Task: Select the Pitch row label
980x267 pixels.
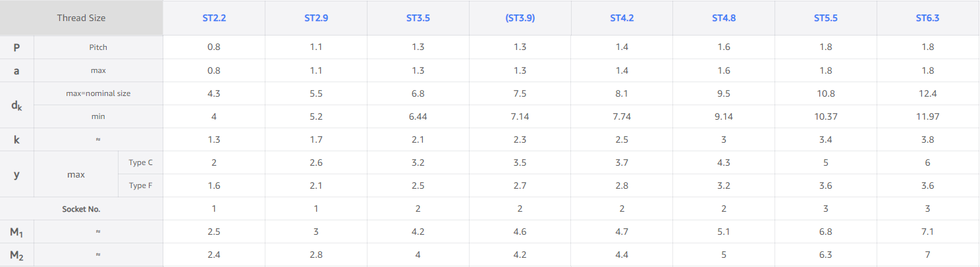Action: (98, 47)
